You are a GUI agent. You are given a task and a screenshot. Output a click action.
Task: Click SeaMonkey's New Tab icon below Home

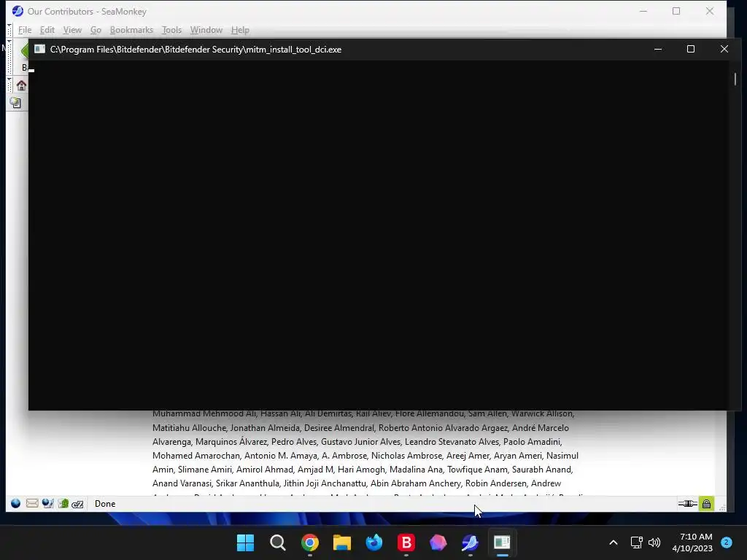point(15,103)
